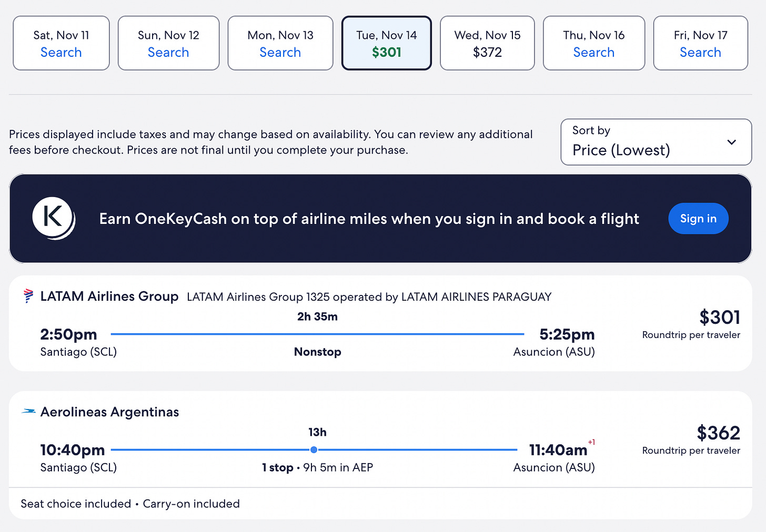Search prices for Fri, Nov 17
The image size is (766, 532).
pyautogui.click(x=701, y=43)
